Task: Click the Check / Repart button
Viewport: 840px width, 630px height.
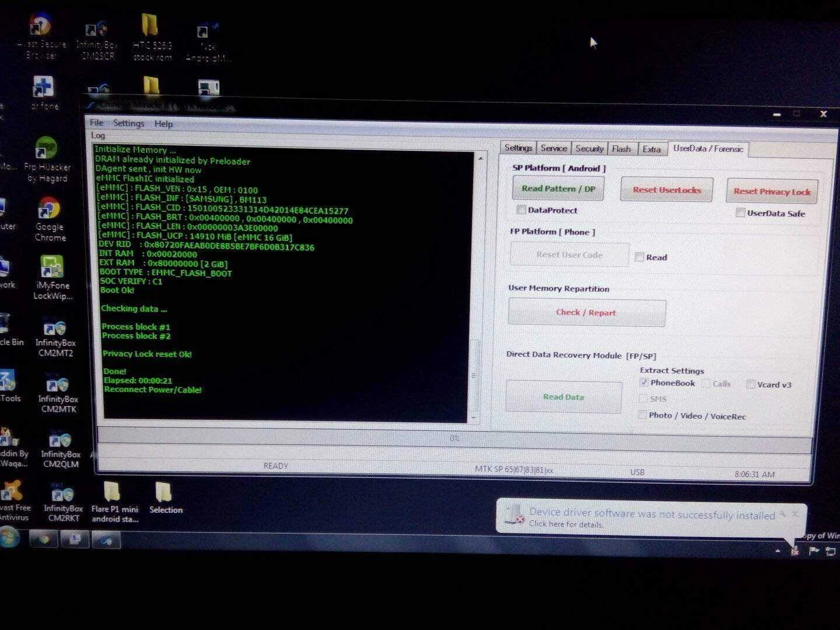Action: point(586,312)
